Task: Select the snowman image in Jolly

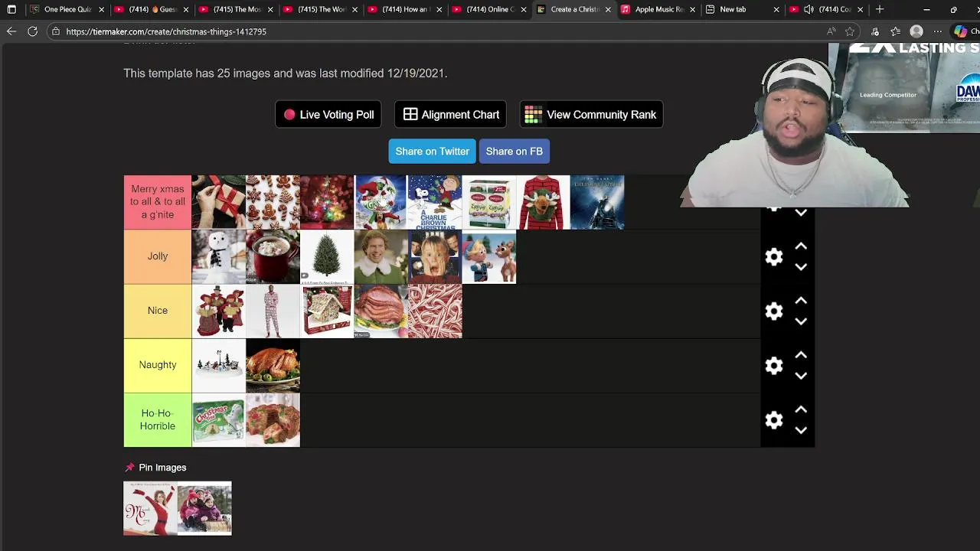Action: (219, 256)
